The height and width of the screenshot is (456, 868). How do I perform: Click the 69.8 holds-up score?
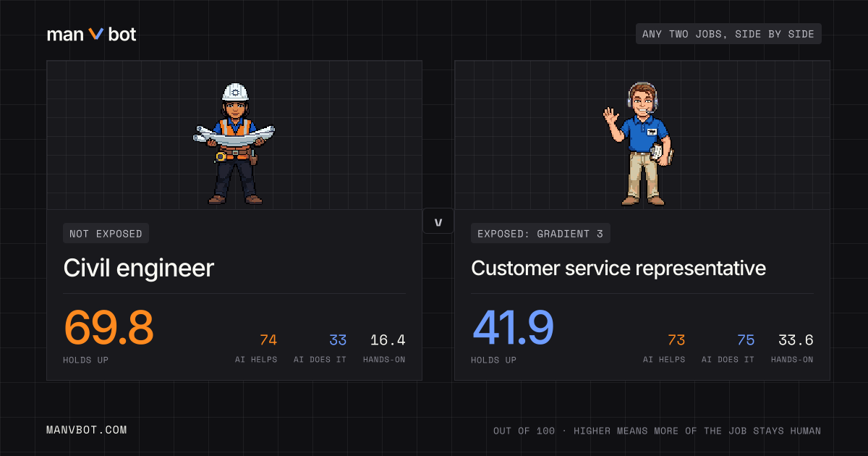(x=109, y=327)
